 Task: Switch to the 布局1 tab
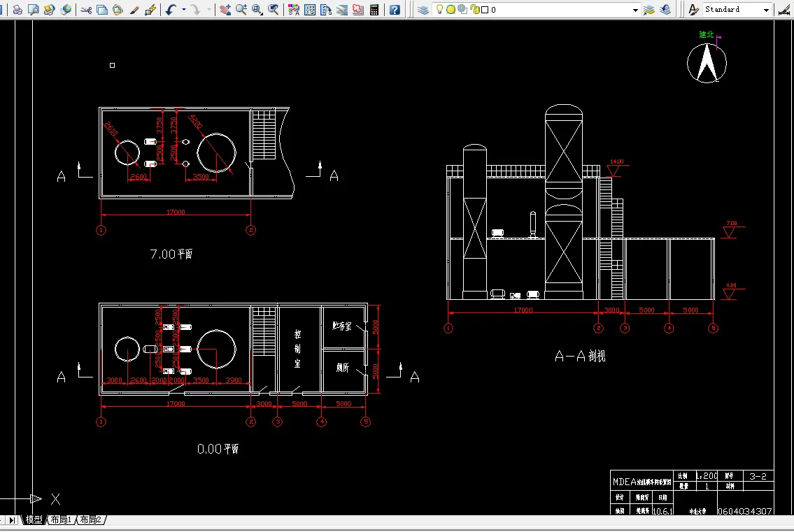pos(61,520)
